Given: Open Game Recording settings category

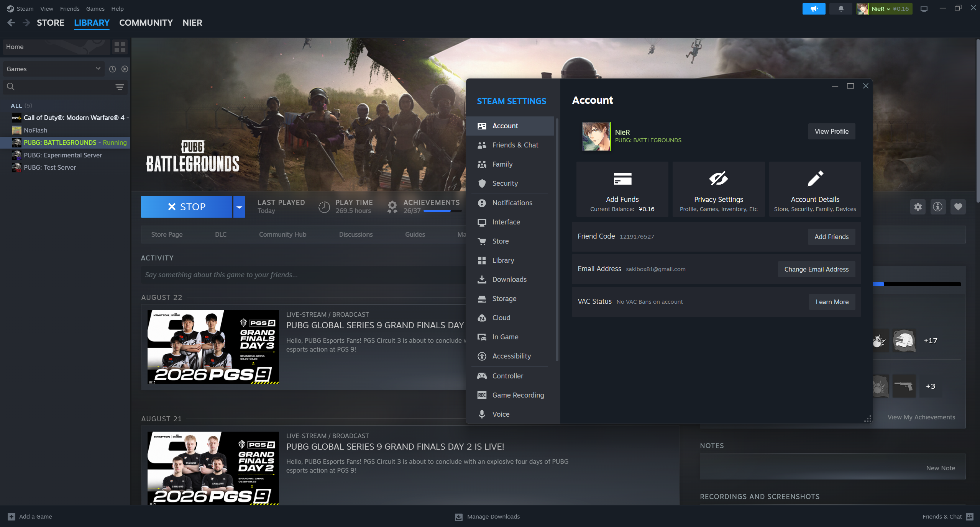Looking at the screenshot, I should click(x=510, y=395).
